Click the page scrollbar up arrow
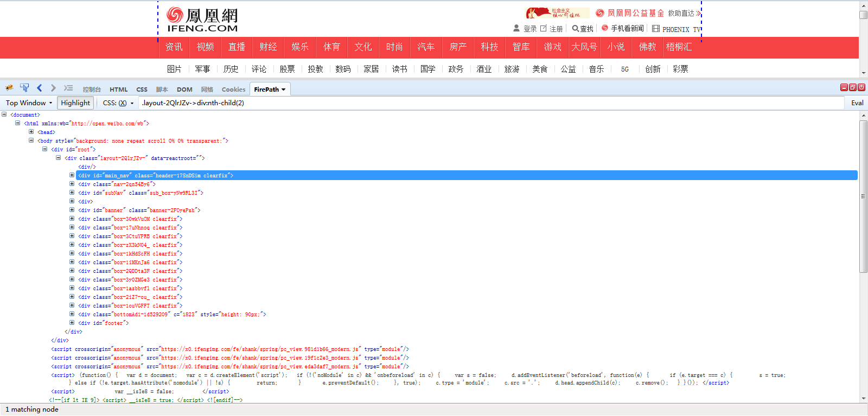This screenshot has width=868, height=416. point(863,5)
